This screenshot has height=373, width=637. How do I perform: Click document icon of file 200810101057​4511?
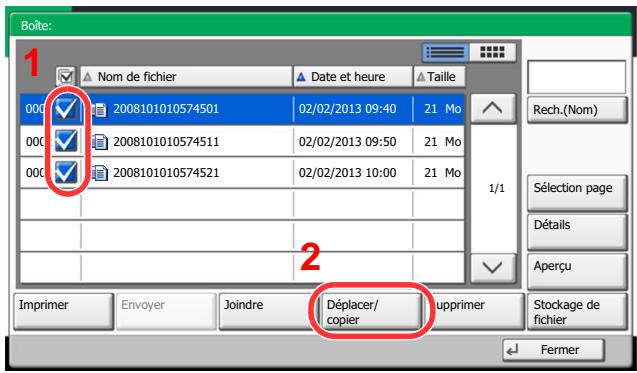(x=100, y=142)
